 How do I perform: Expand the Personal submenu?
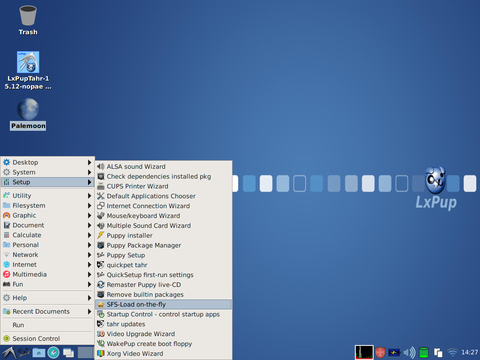point(47,245)
